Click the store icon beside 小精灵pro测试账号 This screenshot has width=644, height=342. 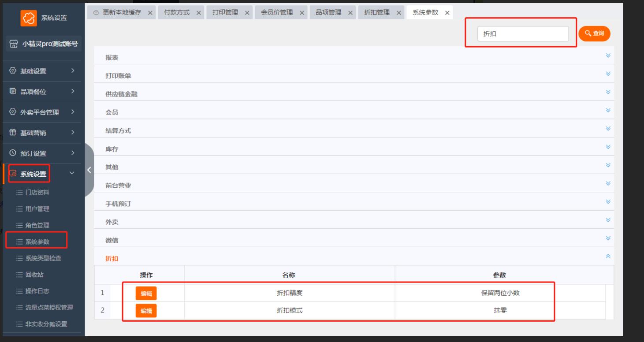click(14, 44)
